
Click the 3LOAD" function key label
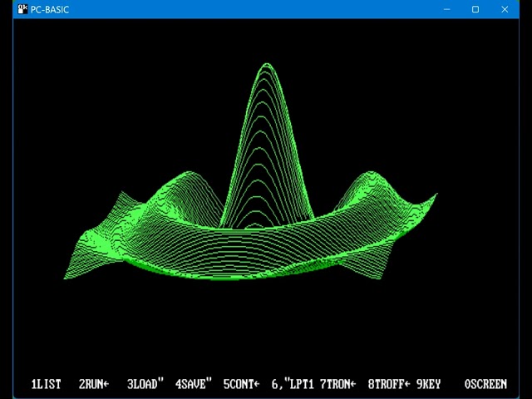(145, 384)
